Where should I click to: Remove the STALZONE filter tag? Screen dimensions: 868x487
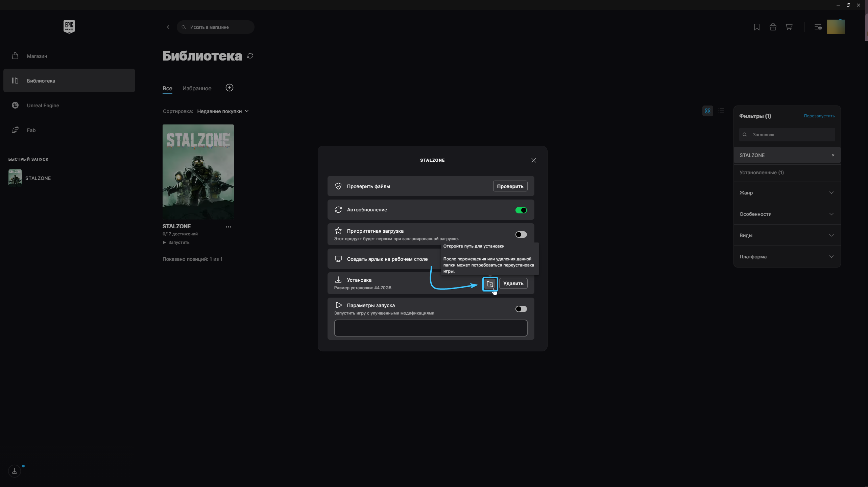pos(833,155)
